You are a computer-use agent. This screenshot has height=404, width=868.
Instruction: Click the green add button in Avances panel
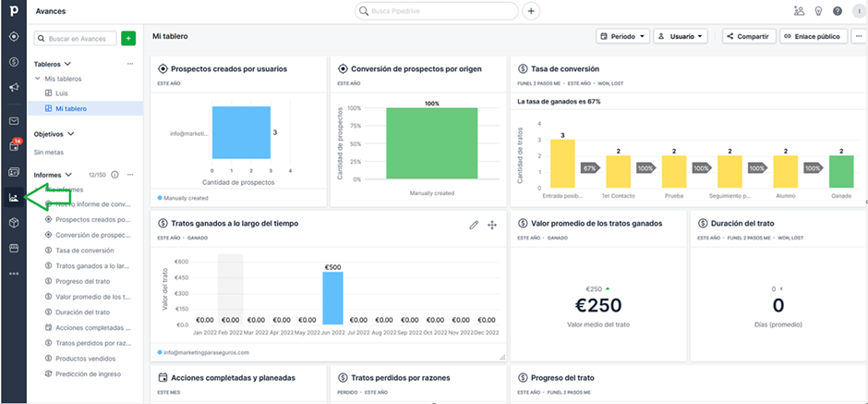[128, 38]
